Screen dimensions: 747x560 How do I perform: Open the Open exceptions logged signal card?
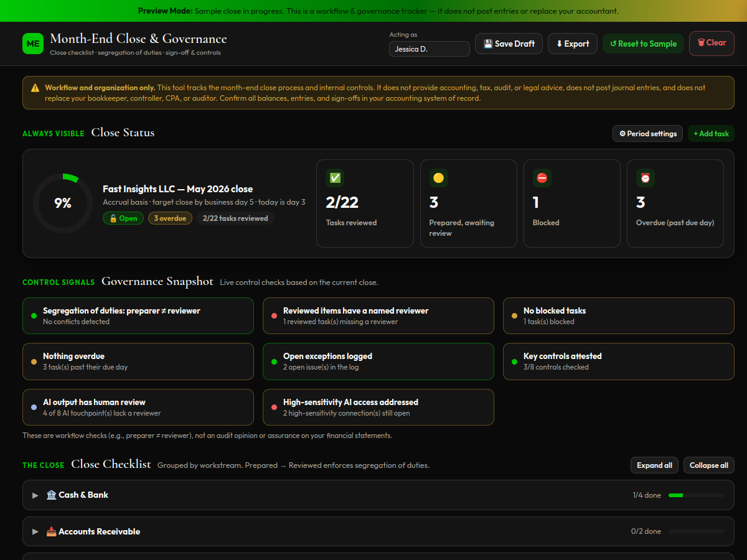coord(378,362)
